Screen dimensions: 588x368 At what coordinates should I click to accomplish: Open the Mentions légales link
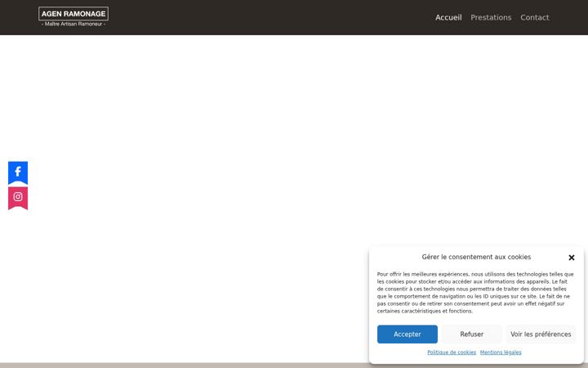point(501,352)
